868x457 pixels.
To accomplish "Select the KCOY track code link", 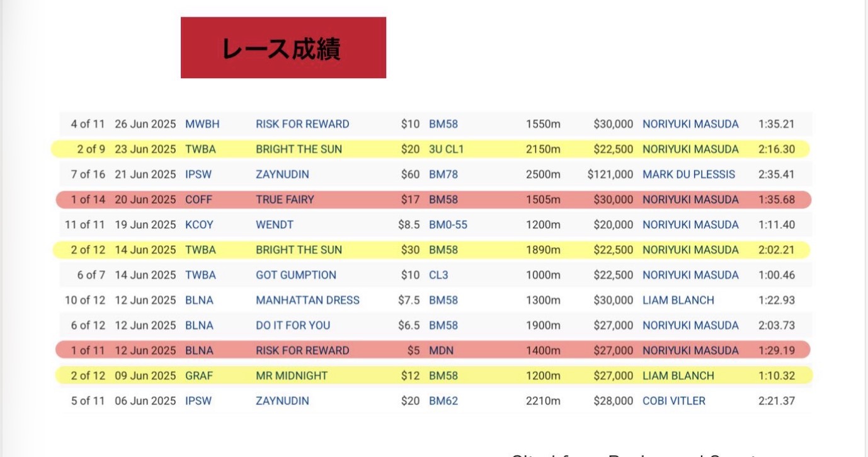I will click(x=199, y=225).
